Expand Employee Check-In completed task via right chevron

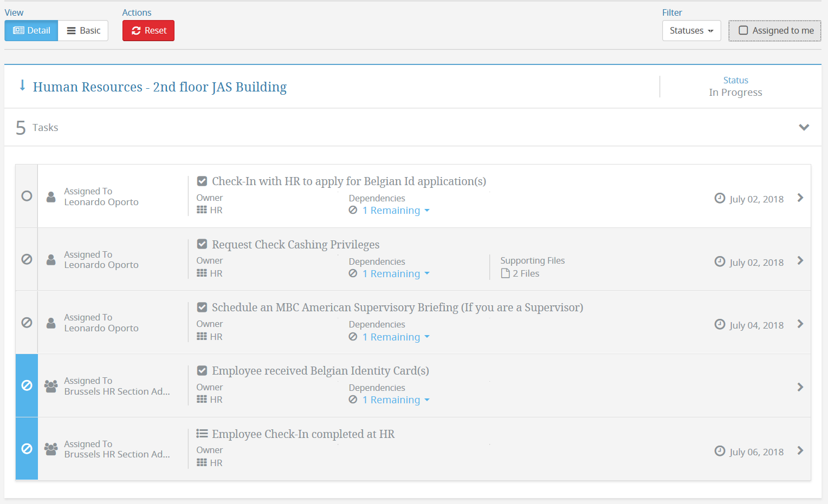pos(800,450)
